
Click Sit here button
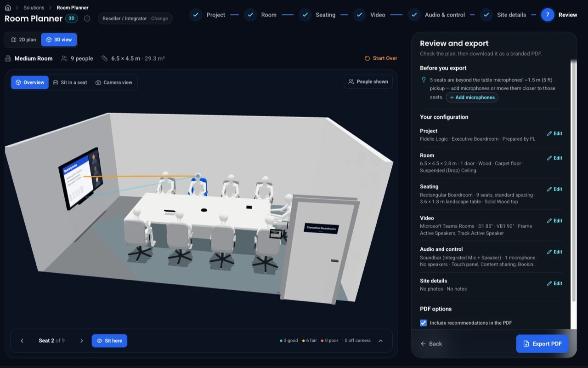point(109,341)
